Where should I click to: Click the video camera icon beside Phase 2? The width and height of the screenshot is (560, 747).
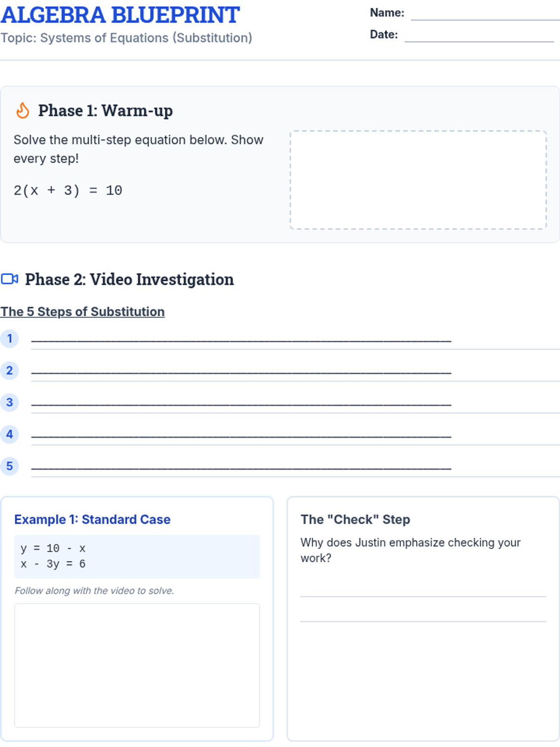click(9, 279)
